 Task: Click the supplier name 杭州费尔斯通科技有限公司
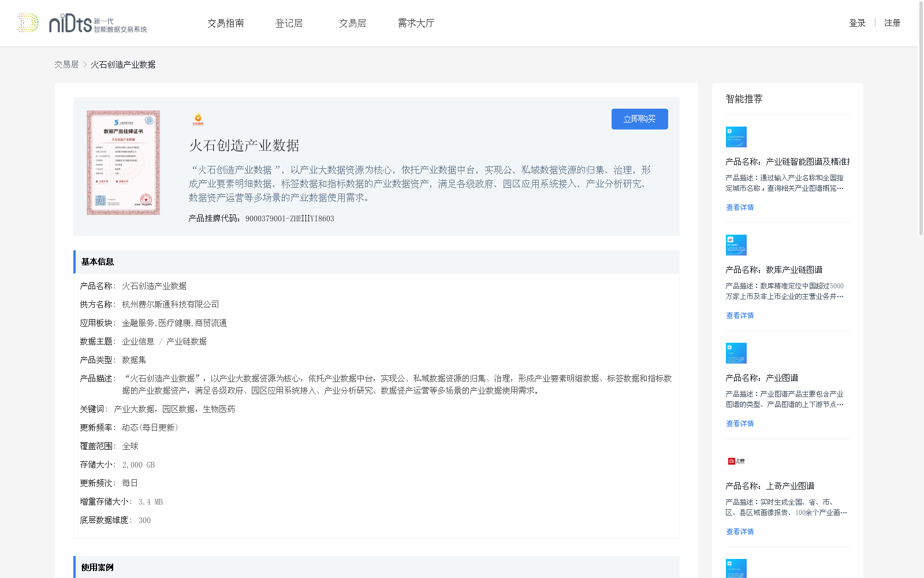tap(170, 305)
